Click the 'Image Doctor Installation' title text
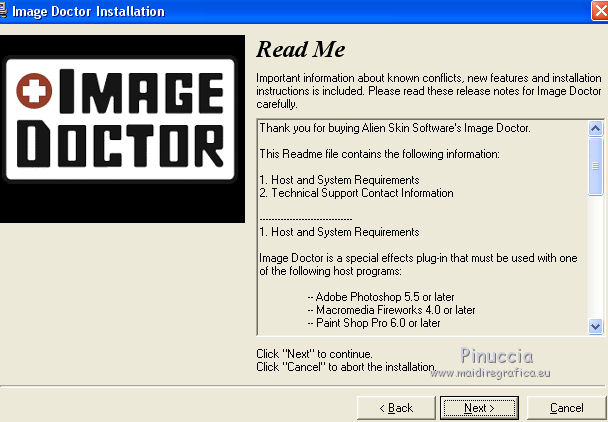608x422 pixels. pyautogui.click(x=88, y=11)
